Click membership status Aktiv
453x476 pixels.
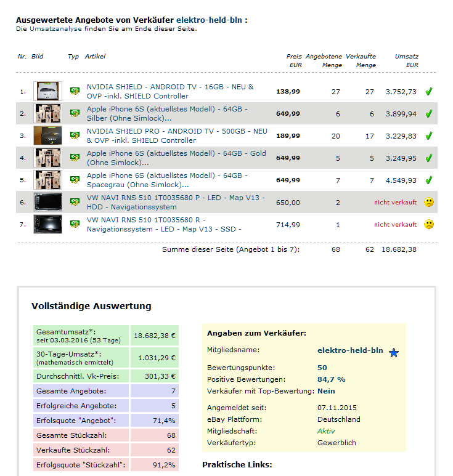326,431
